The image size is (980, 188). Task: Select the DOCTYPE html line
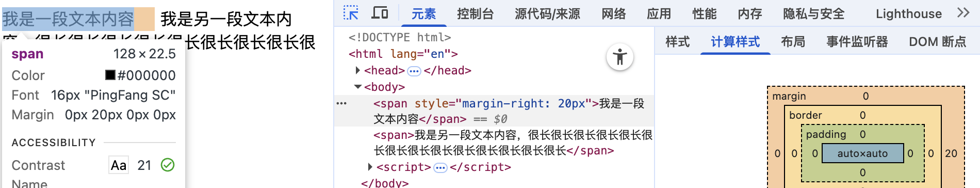click(400, 37)
